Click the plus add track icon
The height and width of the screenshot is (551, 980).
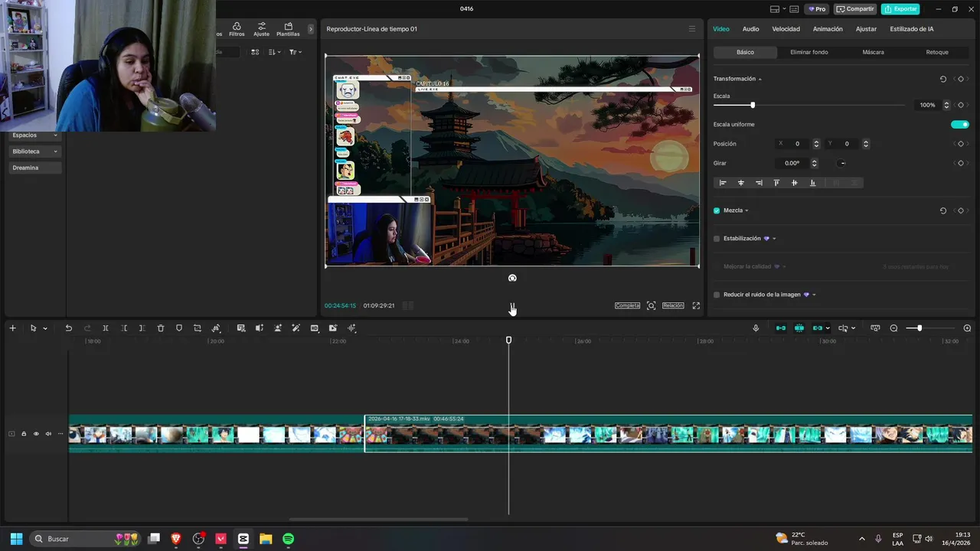pyautogui.click(x=12, y=328)
